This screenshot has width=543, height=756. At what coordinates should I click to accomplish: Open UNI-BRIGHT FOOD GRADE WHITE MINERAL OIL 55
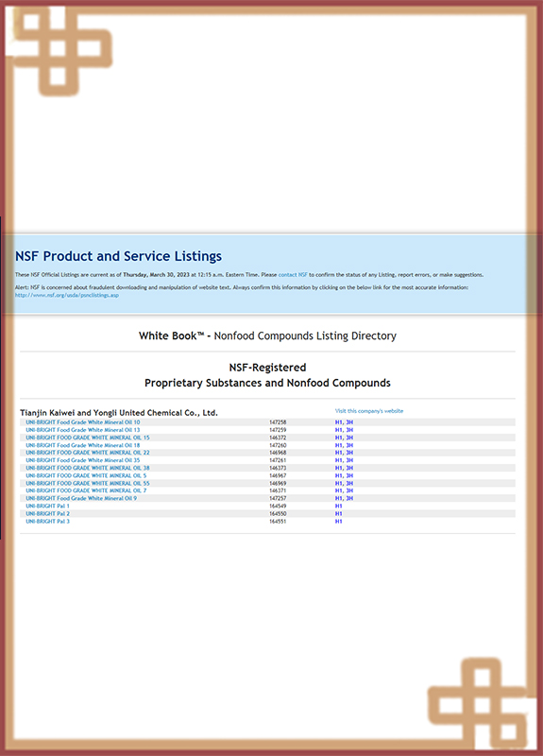(88, 483)
